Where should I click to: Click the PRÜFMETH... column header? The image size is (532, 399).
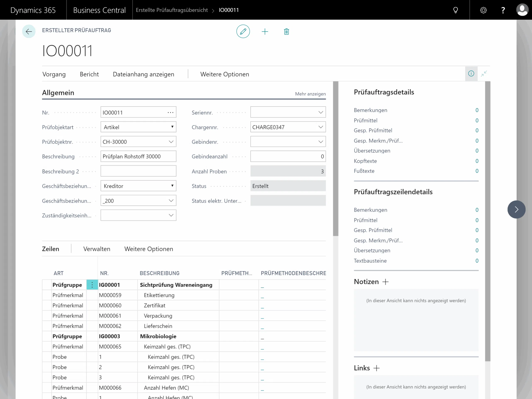tap(237, 273)
